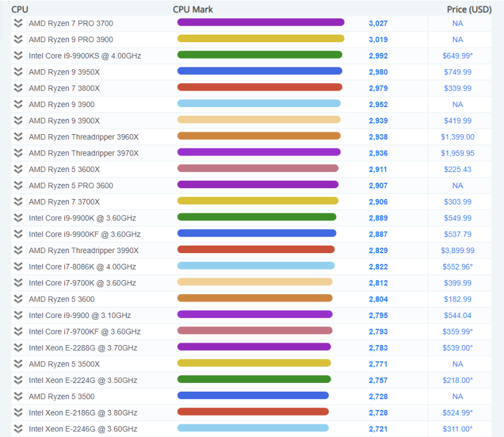Click double-chevron icon beside i9-9900KF
This screenshot has width=504, height=437.
(x=18, y=234)
